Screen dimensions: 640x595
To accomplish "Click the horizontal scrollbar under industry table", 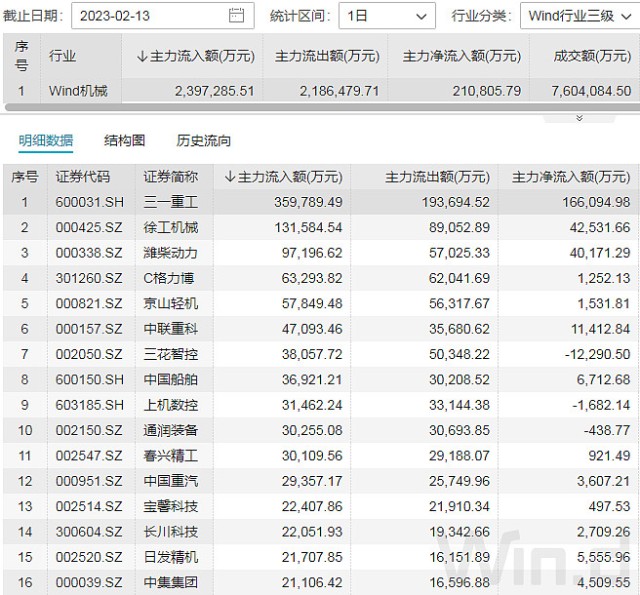I will coord(322,107).
